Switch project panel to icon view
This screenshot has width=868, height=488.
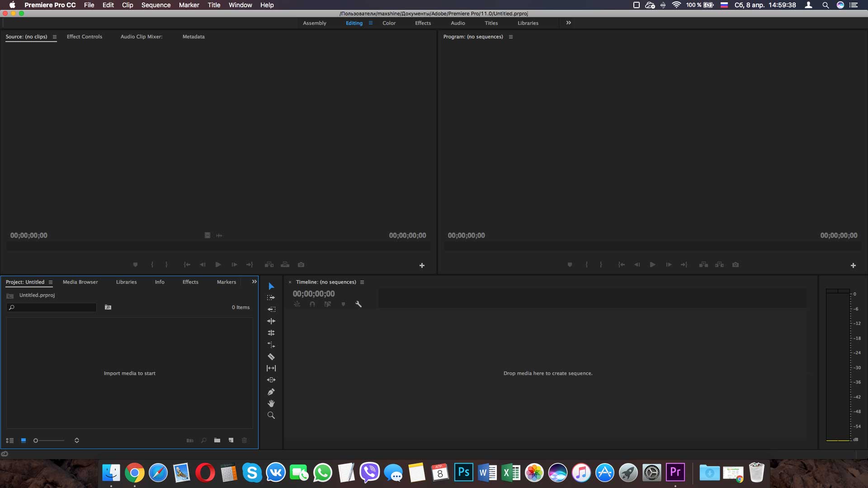(24, 440)
